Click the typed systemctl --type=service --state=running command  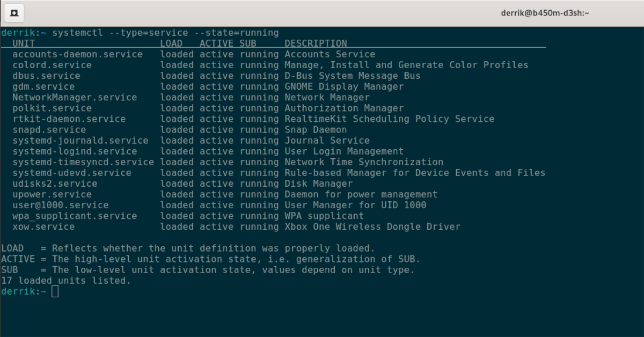[166, 33]
